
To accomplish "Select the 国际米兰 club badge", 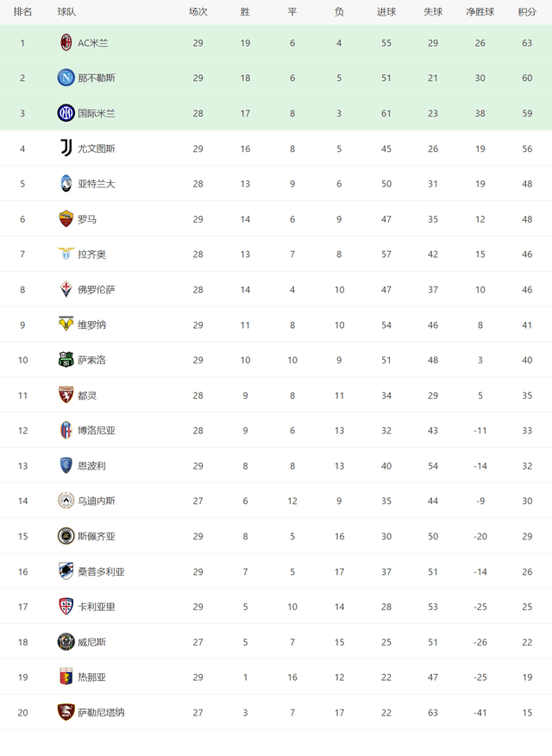I will [66, 113].
